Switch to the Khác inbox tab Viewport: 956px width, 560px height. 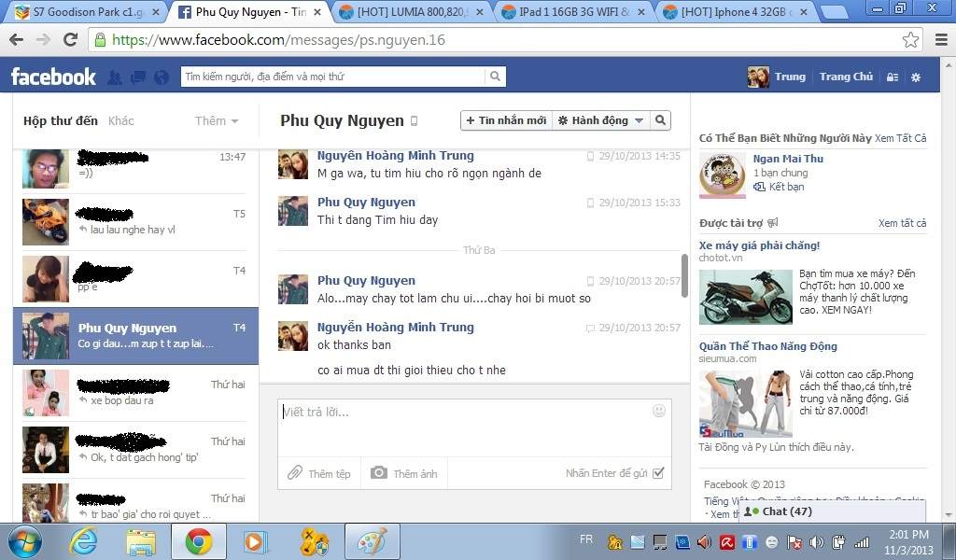[x=121, y=121]
